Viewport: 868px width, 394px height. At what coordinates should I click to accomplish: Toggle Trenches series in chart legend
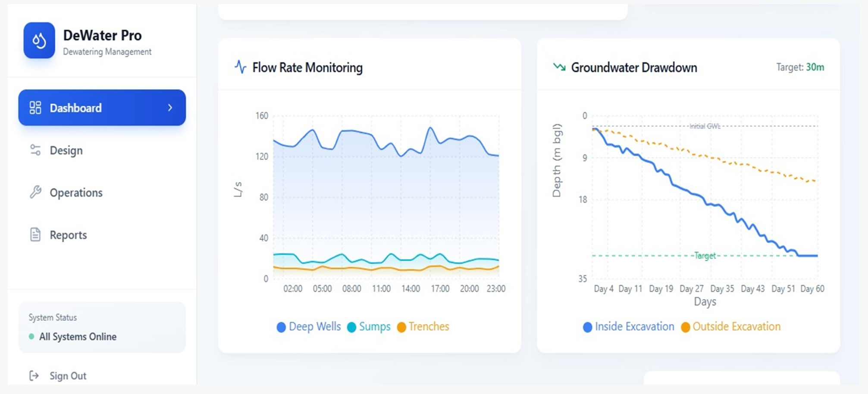point(423,327)
